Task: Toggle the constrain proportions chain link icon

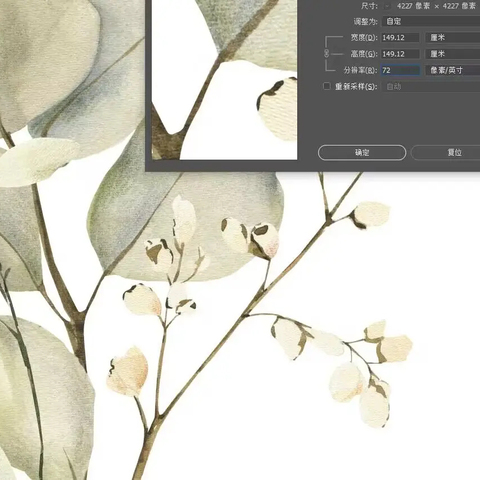Action: coord(327,53)
